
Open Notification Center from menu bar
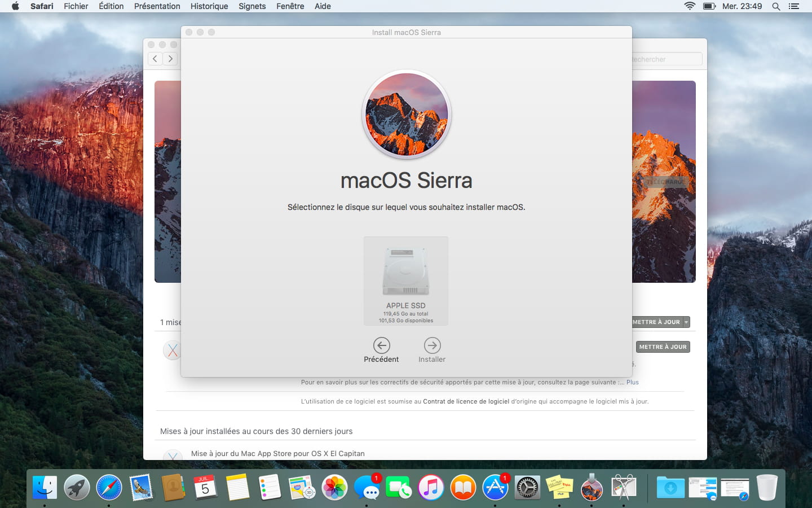pyautogui.click(x=794, y=6)
